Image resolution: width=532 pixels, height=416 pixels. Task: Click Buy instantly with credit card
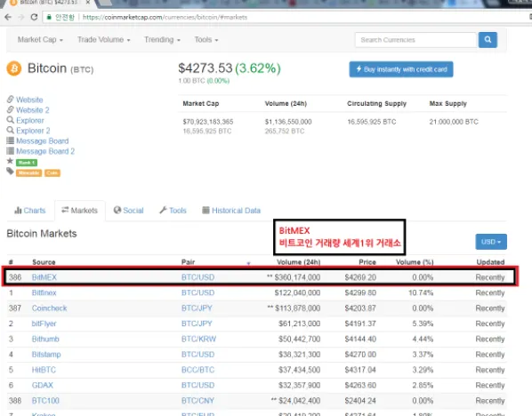401,69
